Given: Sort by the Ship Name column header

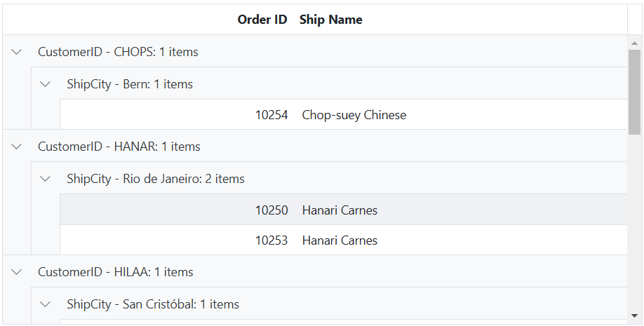Looking at the screenshot, I should pyautogui.click(x=330, y=20).
